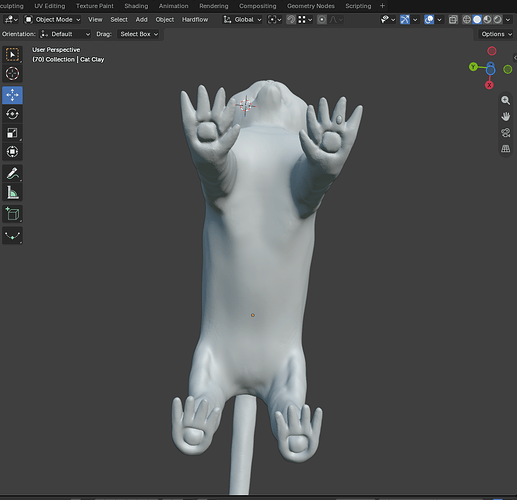
Task: Click the pan hand viewport icon
Action: 506,116
